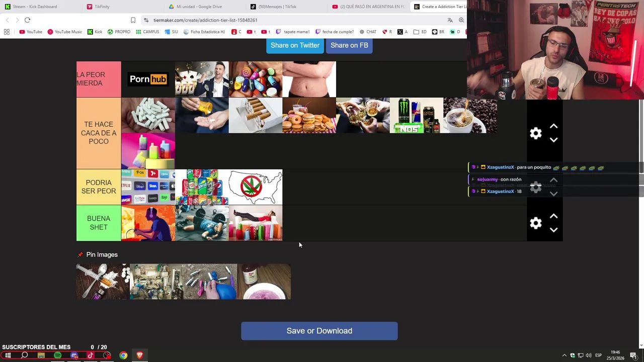Image resolution: width=644 pixels, height=362 pixels.
Task: Select the shopping bags tile
Action: 256,223
